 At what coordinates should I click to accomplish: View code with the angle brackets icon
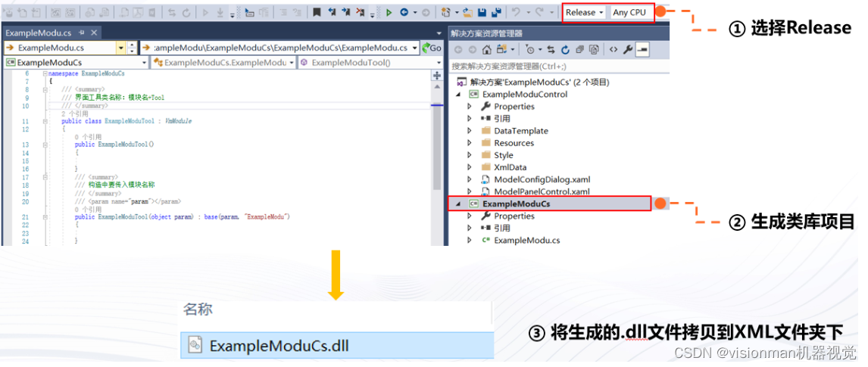tap(614, 50)
